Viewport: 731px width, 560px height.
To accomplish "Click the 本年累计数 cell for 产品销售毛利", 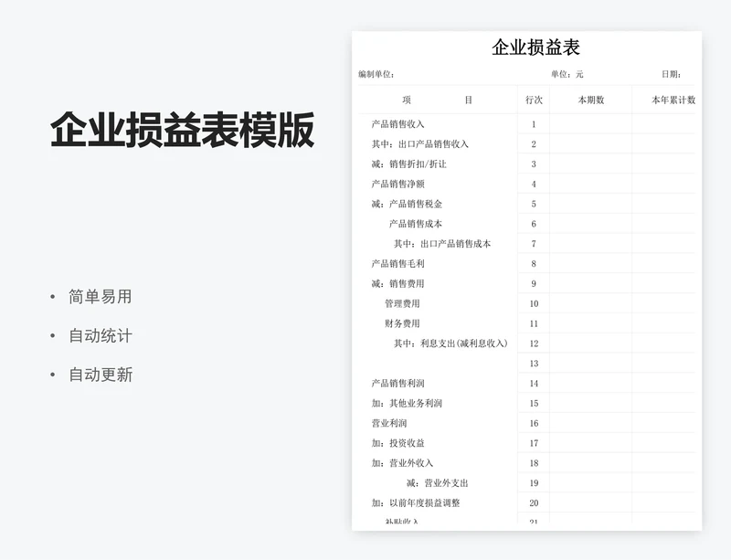I will click(x=664, y=263).
